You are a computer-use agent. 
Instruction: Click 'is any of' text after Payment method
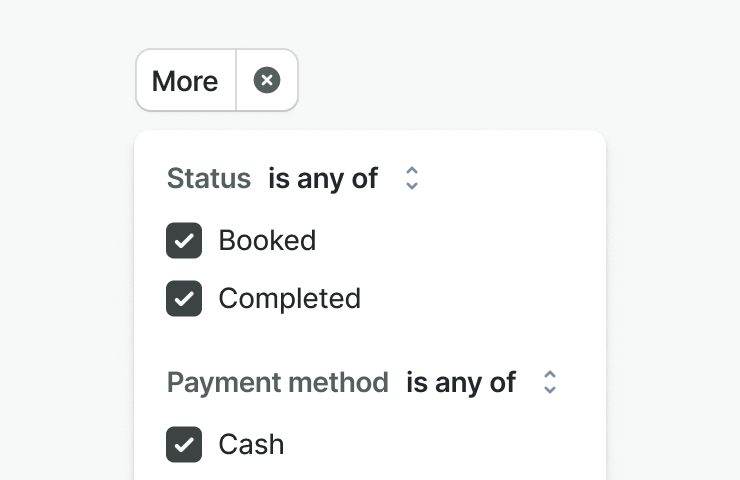point(461,382)
